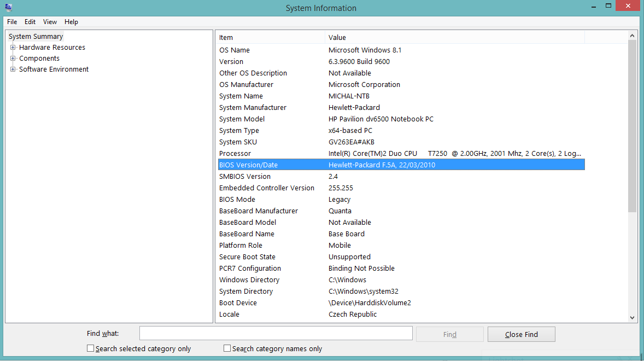This screenshot has height=361, width=644.
Task: Select the Processor row
Action: (401, 154)
